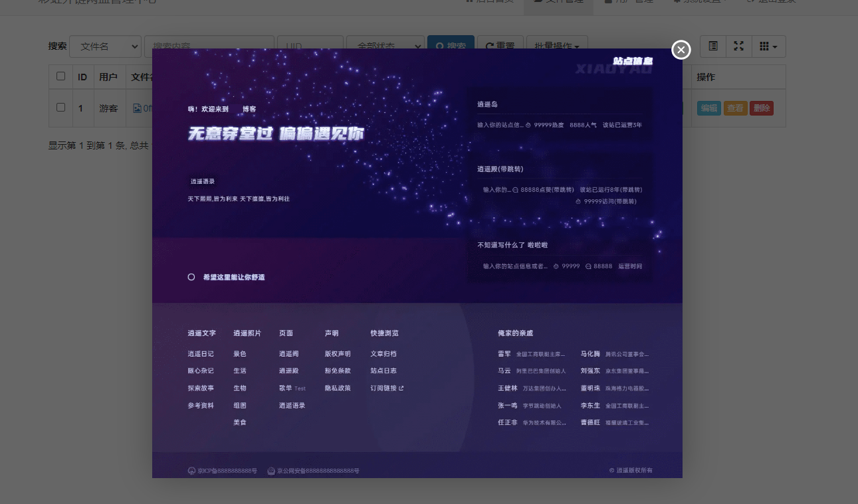This screenshot has width=858, height=504.
Task: Tick the checkbox for row ID 1
Action: coord(61,108)
